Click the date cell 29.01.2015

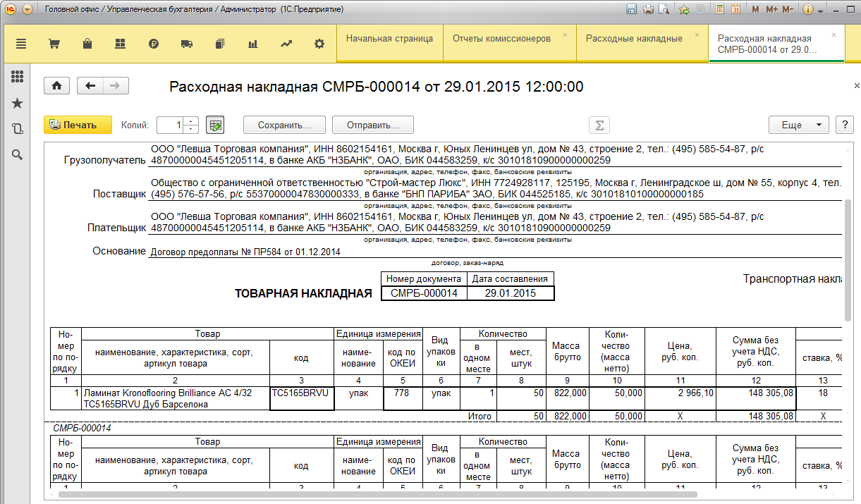(511, 293)
